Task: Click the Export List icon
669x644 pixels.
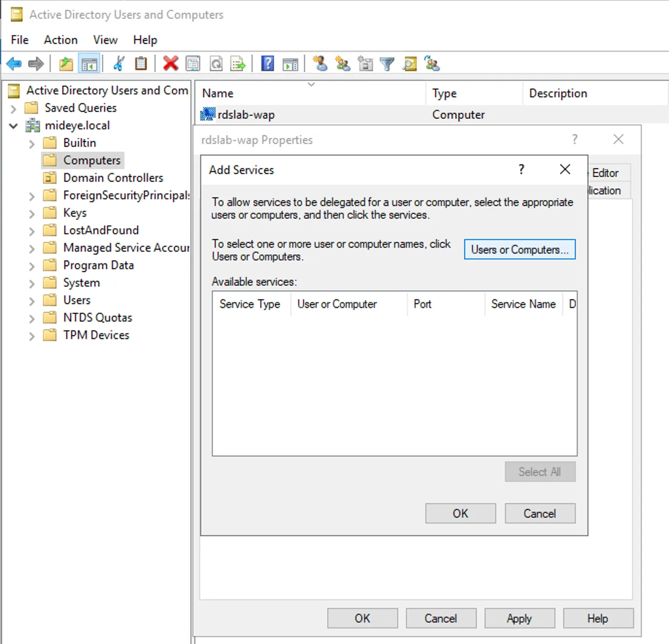Action: 238,63
